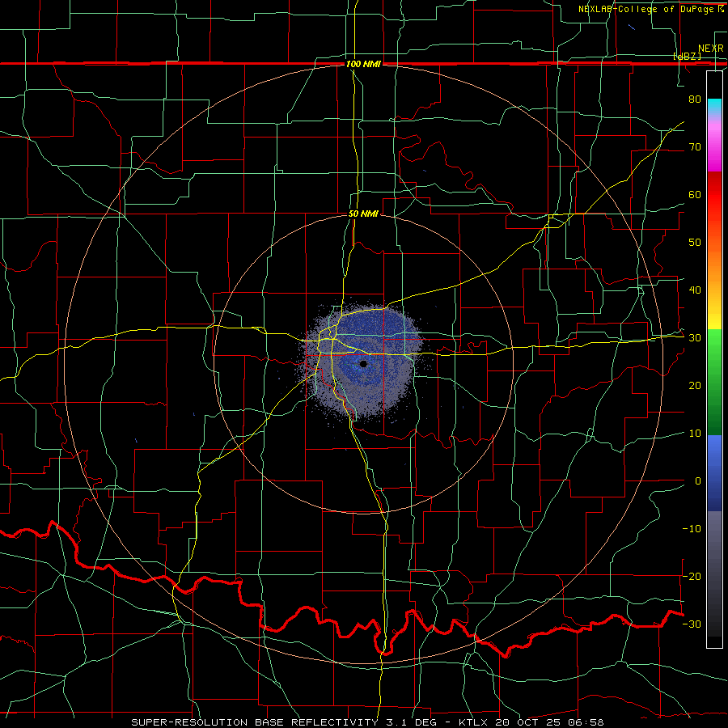The width and height of the screenshot is (728, 728).
Task: Click the 50 value on the dBZ scale
Action: pyautogui.click(x=695, y=243)
